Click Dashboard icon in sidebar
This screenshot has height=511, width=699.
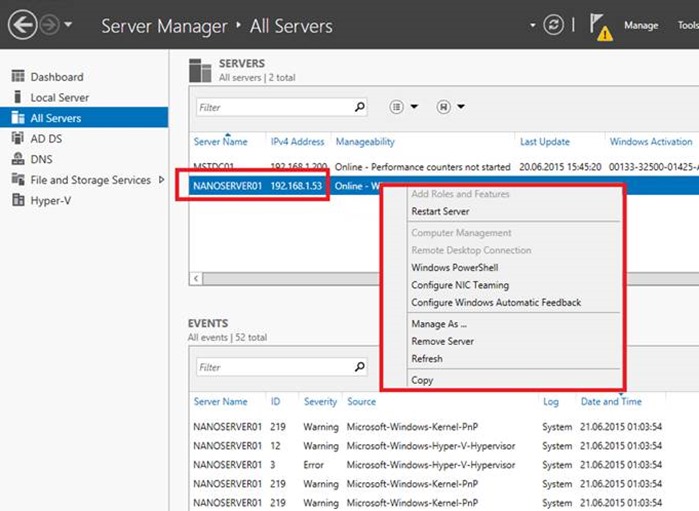coord(18,76)
